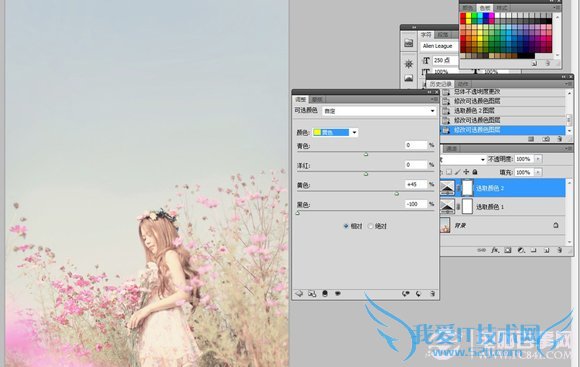Toggle lock image pixels brush icon
580x367 pixels.
458,172
